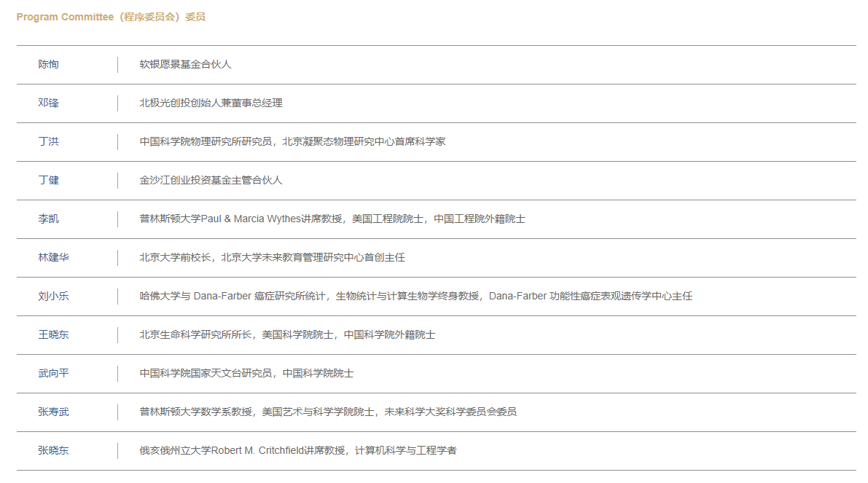Image resolution: width=868 pixels, height=483 pixels.
Task: Select the description mentioning Robert M. Critchfield
Action: tap(298, 450)
